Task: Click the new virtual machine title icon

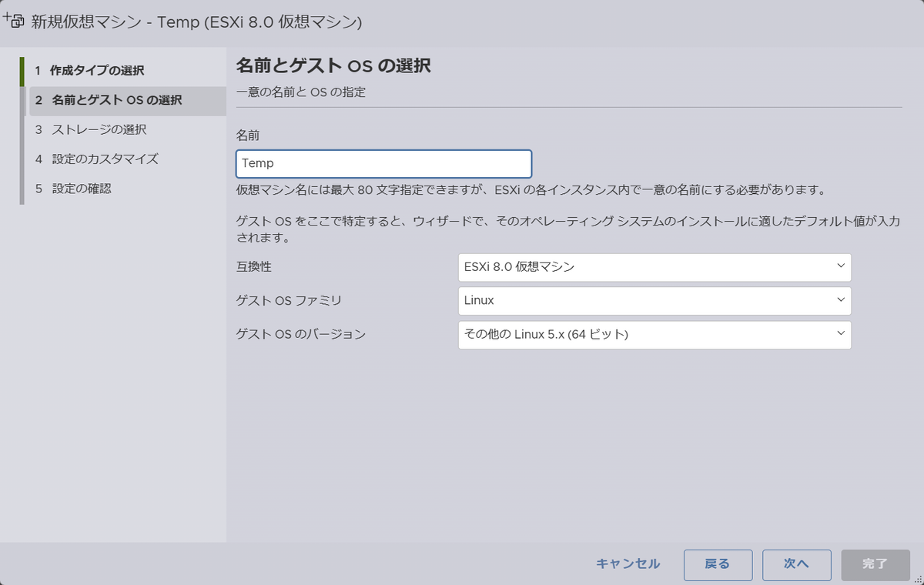Action: [x=14, y=22]
